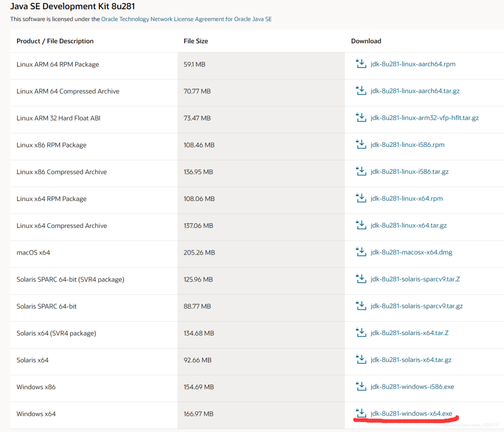Viewport: 504px width, 432px height.
Task: Download jdk-8u281-linux-x64.tar.gz link
Action: (x=409, y=225)
